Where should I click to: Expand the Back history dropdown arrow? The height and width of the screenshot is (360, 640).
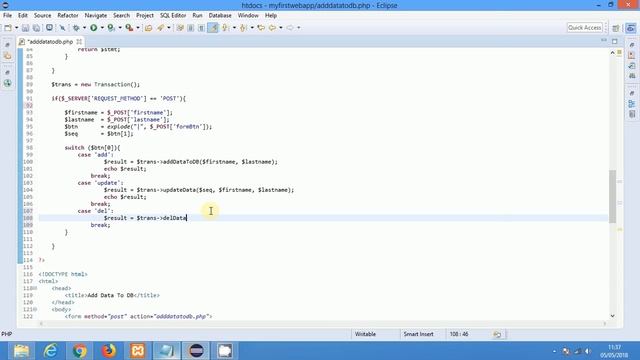tap(281, 28)
